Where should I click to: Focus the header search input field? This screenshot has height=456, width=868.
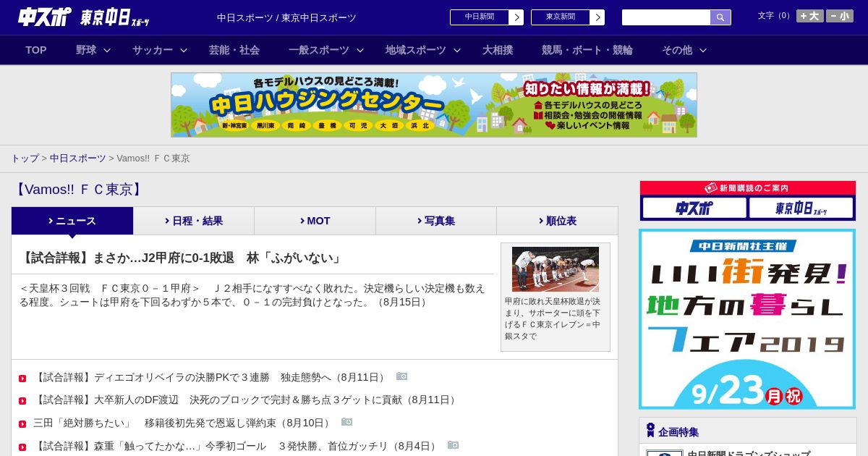coord(666,17)
